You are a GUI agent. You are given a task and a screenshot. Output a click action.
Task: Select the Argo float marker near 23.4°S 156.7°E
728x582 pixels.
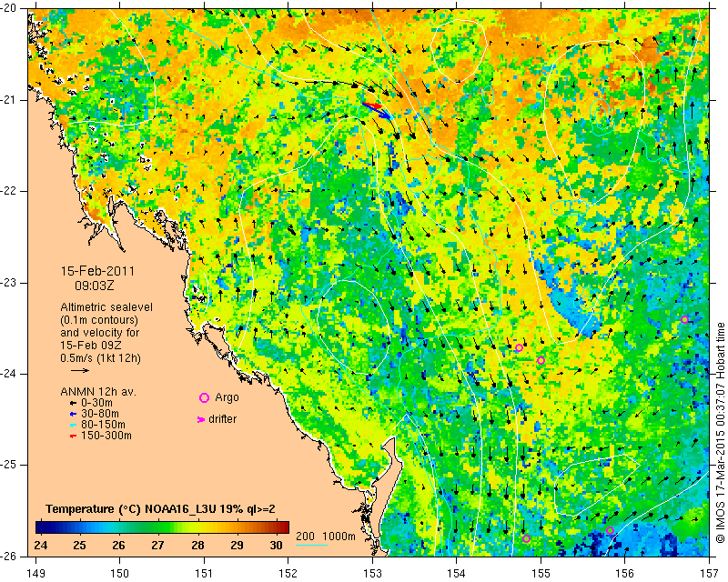point(684,319)
